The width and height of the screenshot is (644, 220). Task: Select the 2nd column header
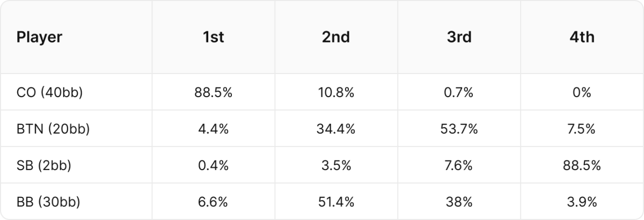point(336,37)
